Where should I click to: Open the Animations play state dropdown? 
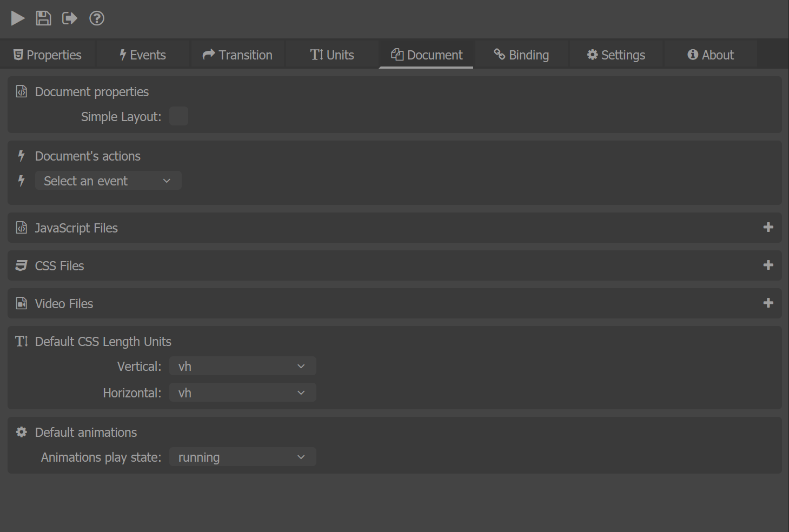click(243, 457)
